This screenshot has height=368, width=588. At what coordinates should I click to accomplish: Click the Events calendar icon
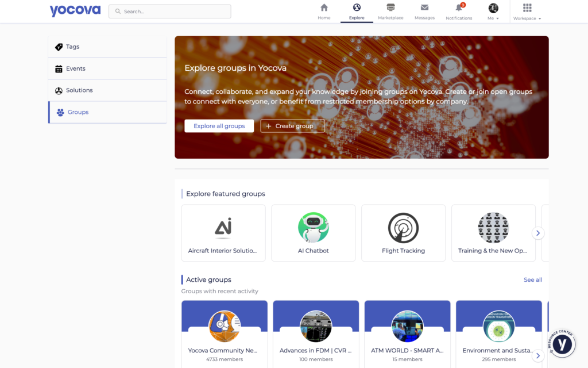point(59,69)
